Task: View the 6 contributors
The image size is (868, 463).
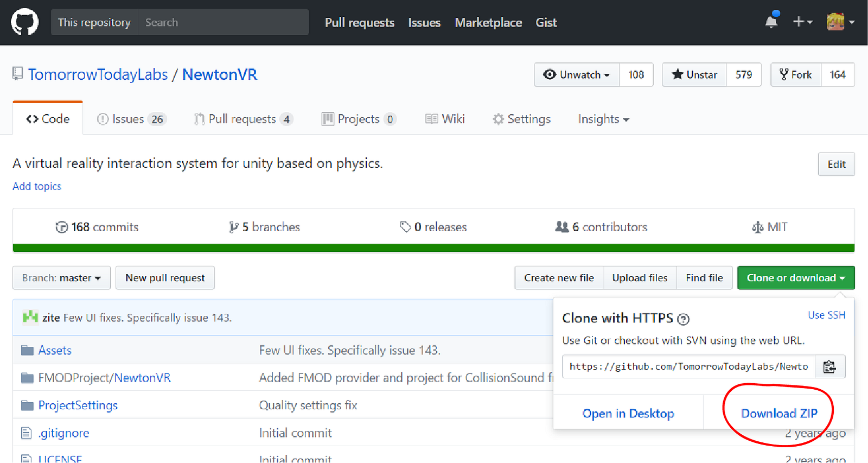Action: point(601,227)
